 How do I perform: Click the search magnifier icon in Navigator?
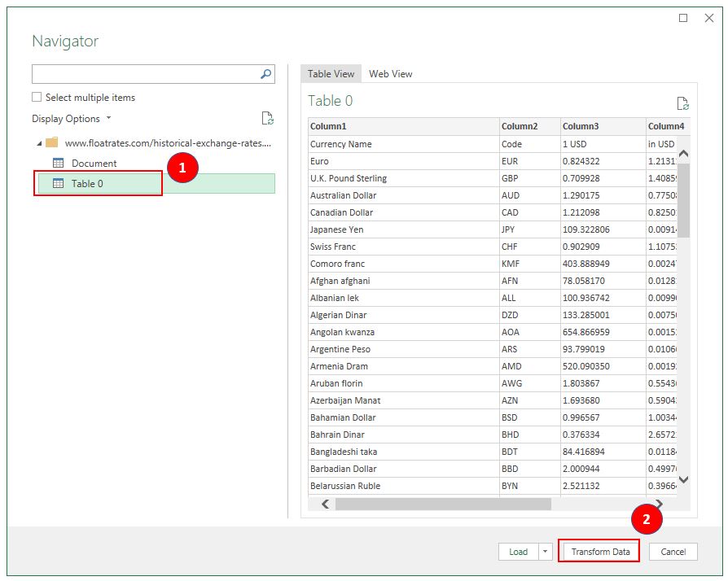point(265,73)
